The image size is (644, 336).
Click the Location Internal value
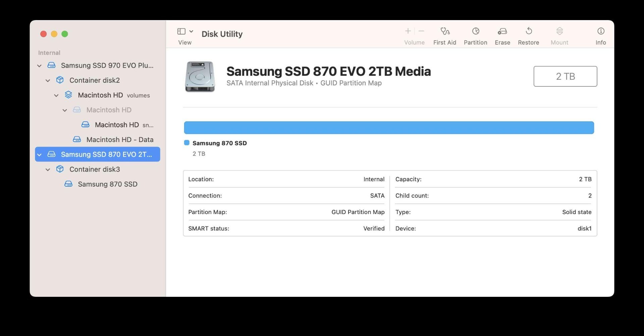[374, 179]
